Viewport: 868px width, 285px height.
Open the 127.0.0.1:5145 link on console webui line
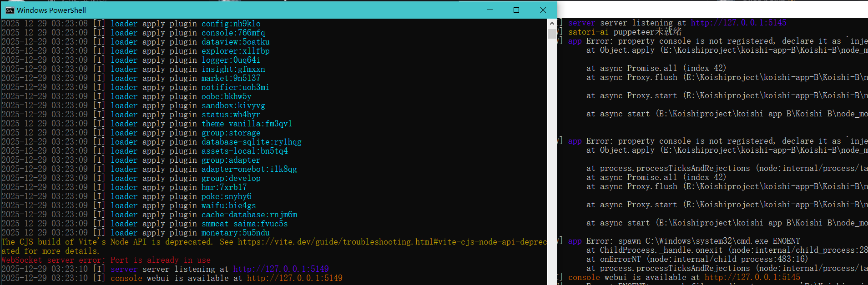752,277
